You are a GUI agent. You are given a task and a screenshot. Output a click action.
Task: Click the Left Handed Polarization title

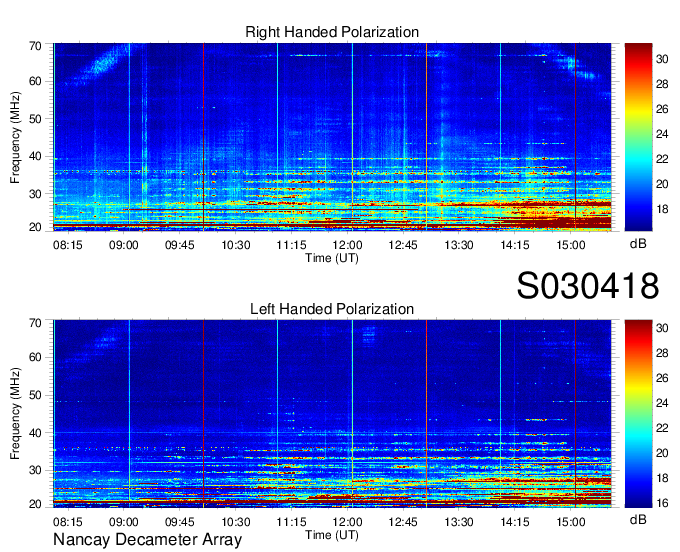(x=332, y=309)
